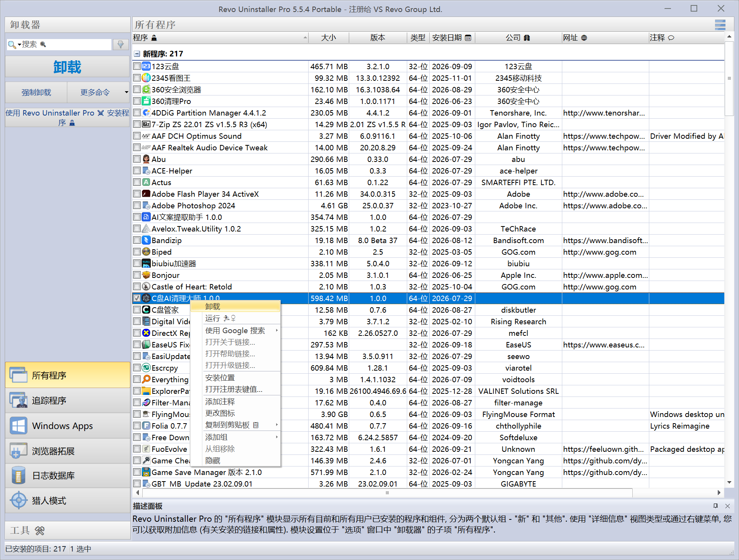Click 使用 Revo Uninstaller Pro 安装程序 button
The height and width of the screenshot is (560, 739).
click(67, 117)
